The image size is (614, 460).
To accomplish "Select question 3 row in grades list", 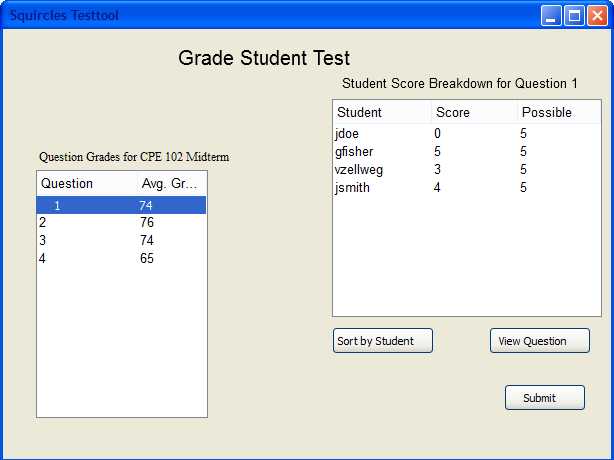I will [121, 241].
